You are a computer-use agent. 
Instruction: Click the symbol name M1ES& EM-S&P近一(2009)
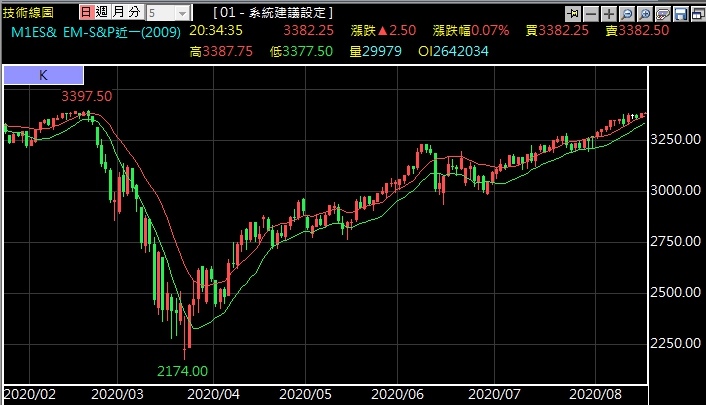point(96,32)
